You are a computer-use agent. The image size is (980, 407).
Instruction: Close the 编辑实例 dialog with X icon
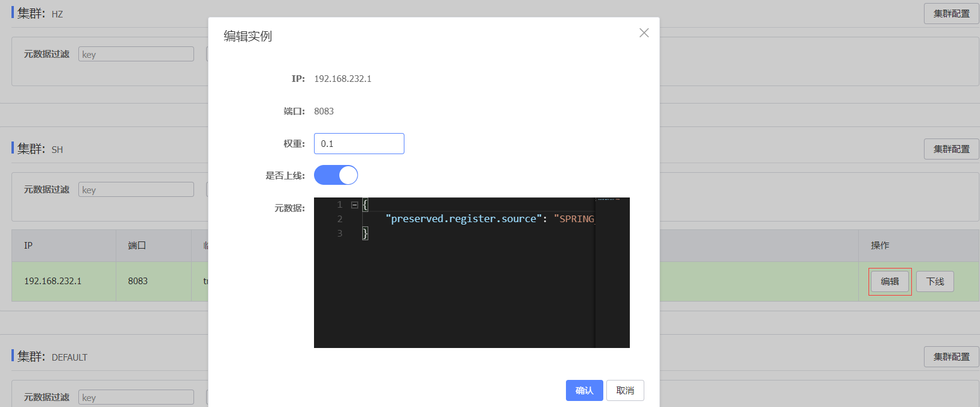644,33
